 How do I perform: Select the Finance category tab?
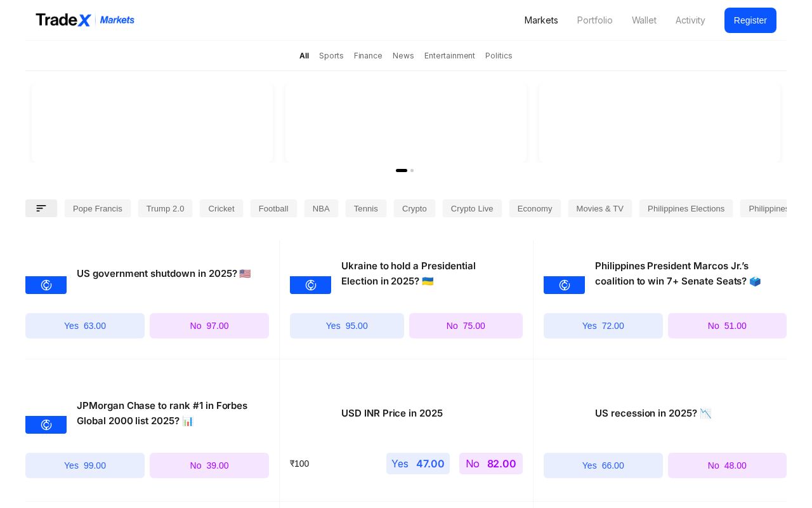coord(368,56)
